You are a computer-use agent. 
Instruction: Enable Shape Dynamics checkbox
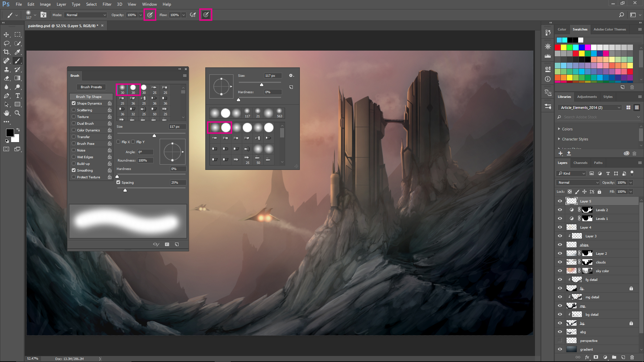(74, 103)
